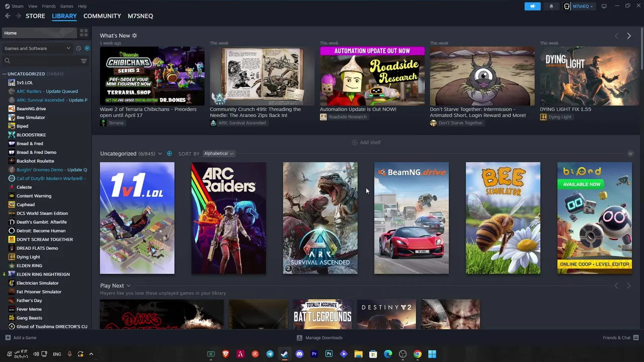Screen dimensions: 644x362
Task: Open the Games menu
Action: click(x=66, y=6)
